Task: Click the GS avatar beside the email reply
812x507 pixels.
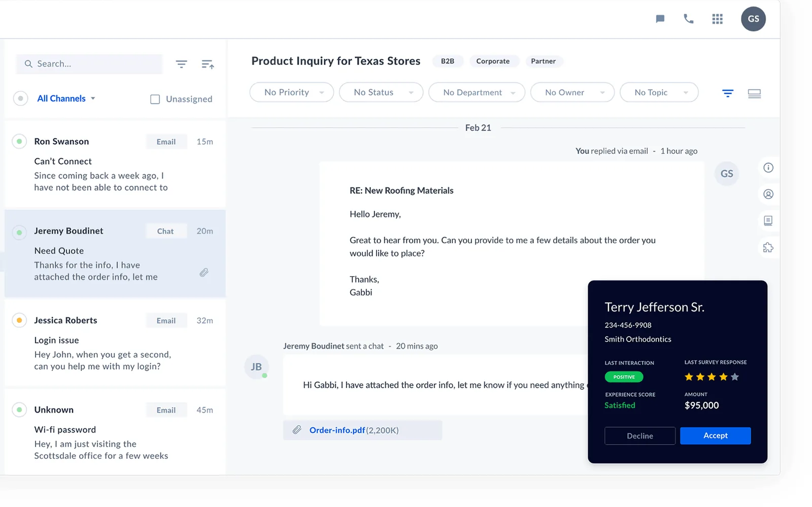Action: point(727,174)
